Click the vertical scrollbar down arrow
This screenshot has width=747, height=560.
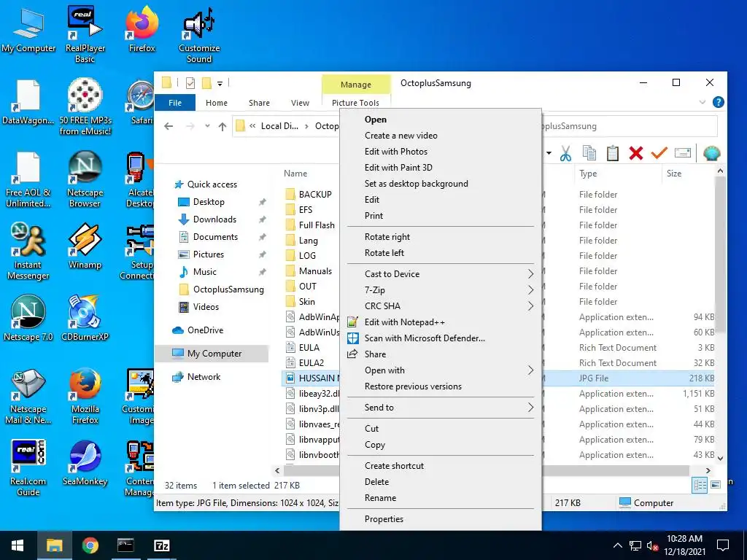(720, 458)
